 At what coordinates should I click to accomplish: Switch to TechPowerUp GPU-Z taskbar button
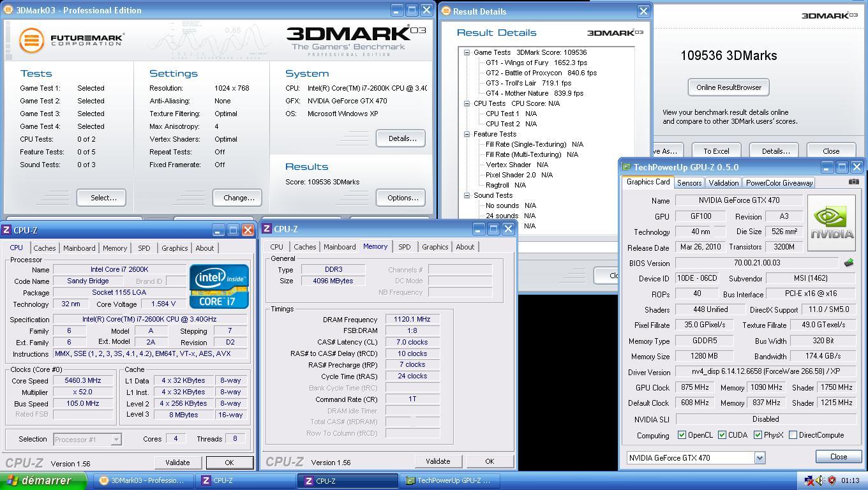click(x=449, y=481)
